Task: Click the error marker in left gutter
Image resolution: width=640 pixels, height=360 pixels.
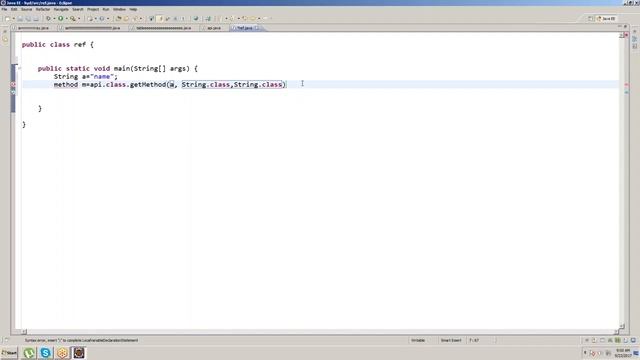Action: [13, 84]
